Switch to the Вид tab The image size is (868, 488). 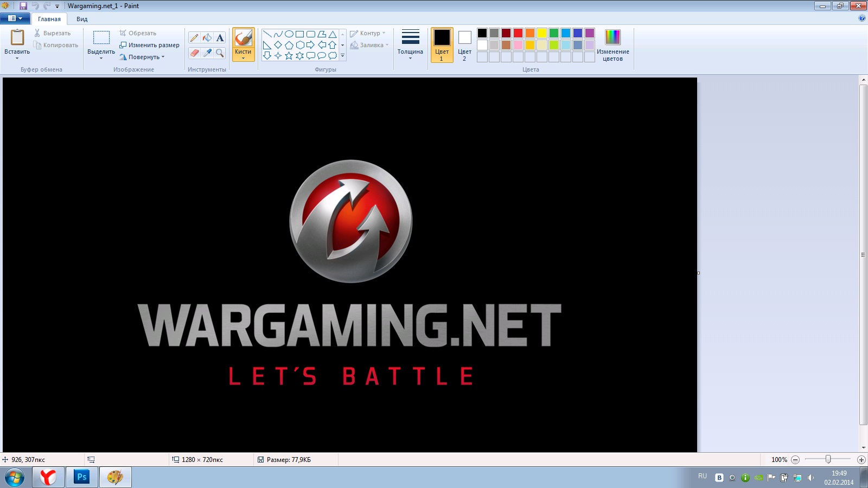coord(82,19)
